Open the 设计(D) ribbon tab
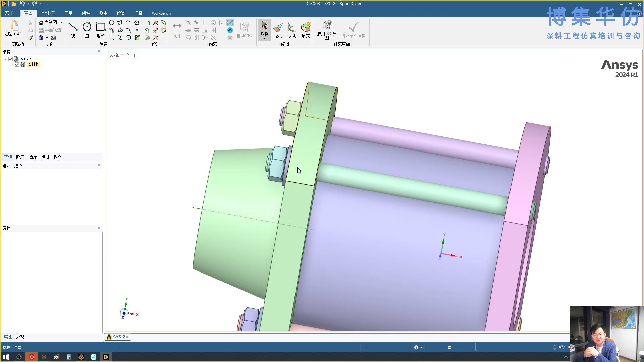The image size is (644, 362). pyautogui.click(x=49, y=13)
